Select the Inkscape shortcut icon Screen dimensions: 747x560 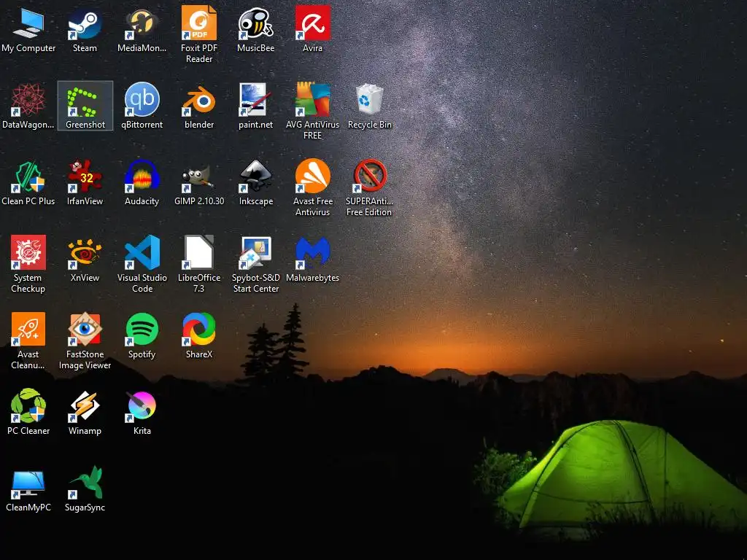tap(256, 176)
